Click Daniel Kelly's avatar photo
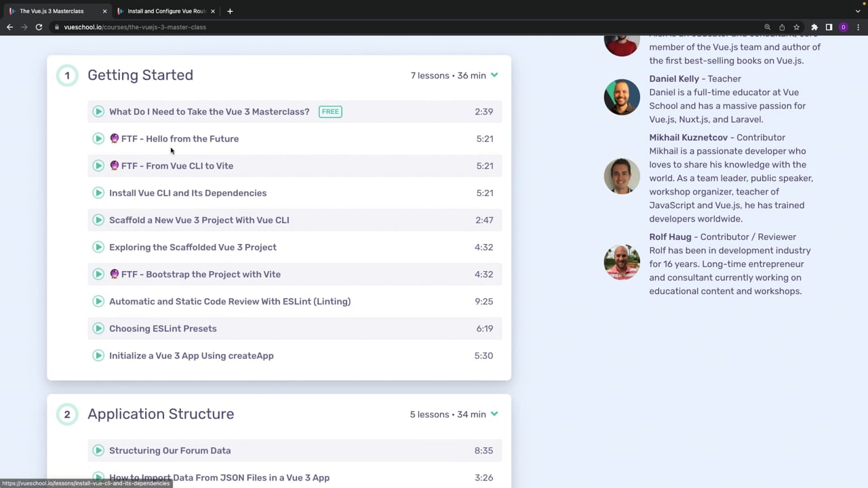The image size is (868, 488). tap(622, 97)
